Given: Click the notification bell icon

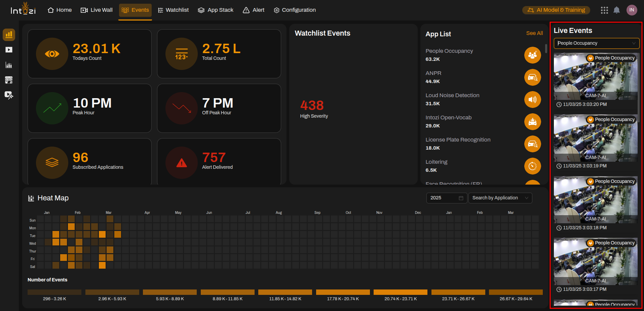Looking at the screenshot, I should (x=616, y=10).
